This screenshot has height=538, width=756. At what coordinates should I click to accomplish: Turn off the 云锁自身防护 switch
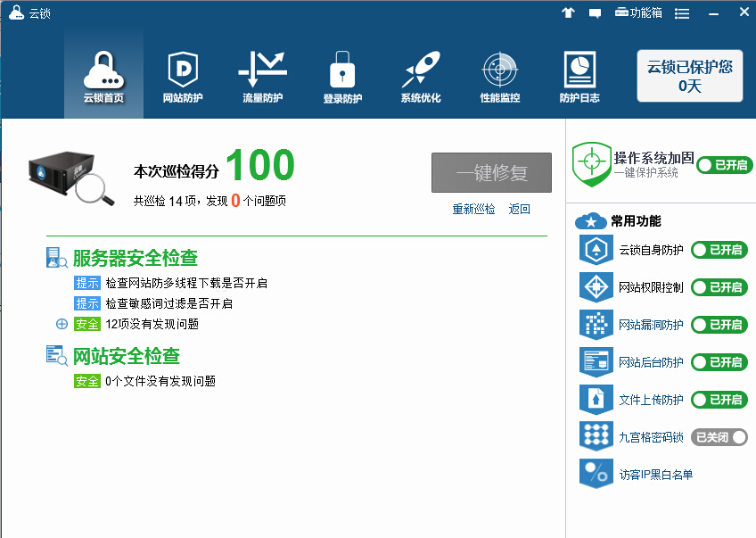click(719, 250)
